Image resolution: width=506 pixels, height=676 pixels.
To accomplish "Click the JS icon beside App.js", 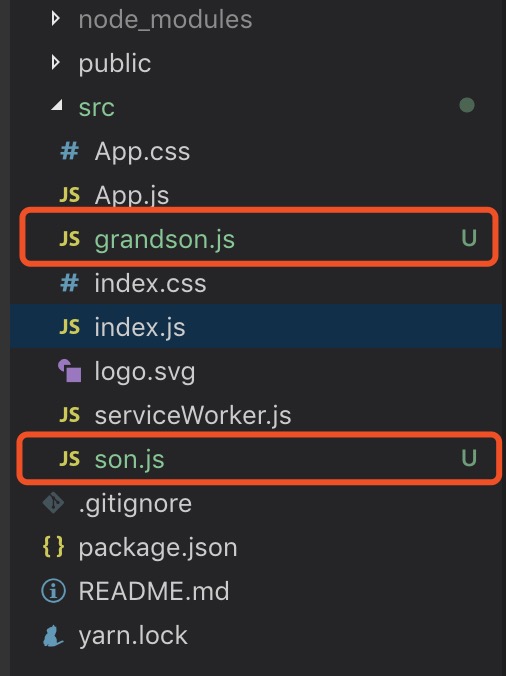I will point(69,195).
